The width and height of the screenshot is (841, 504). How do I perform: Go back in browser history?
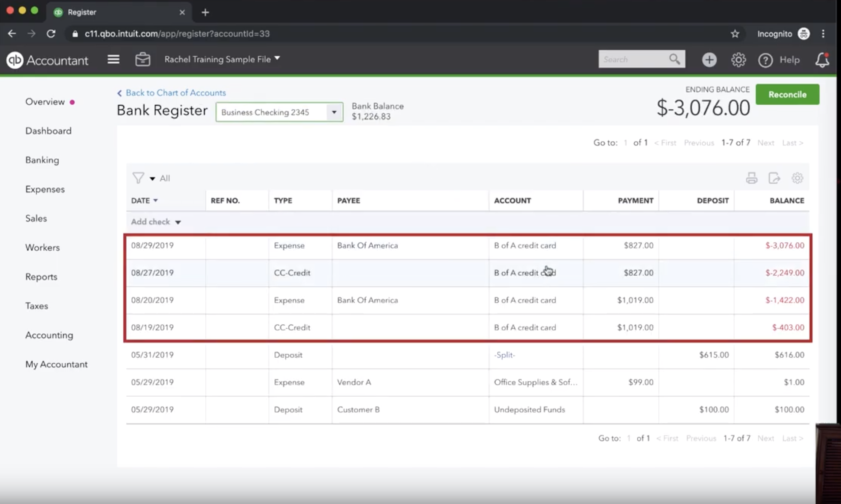click(12, 34)
